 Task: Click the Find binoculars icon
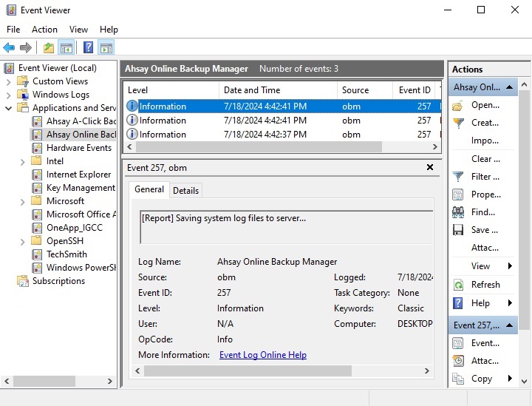pos(457,212)
